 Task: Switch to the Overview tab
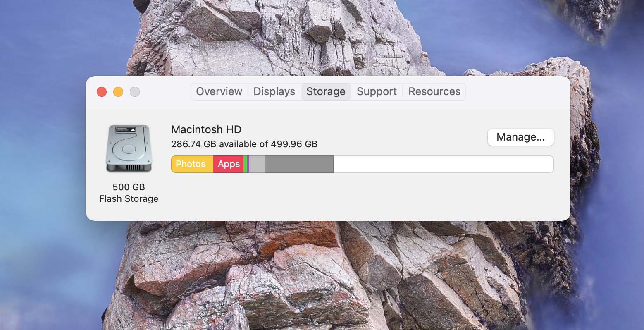point(219,91)
